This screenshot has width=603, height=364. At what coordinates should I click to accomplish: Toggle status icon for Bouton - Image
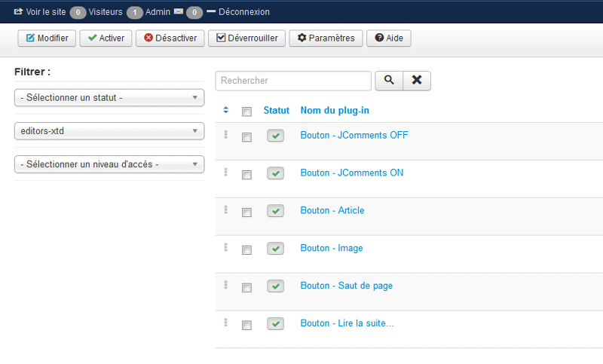(x=276, y=249)
